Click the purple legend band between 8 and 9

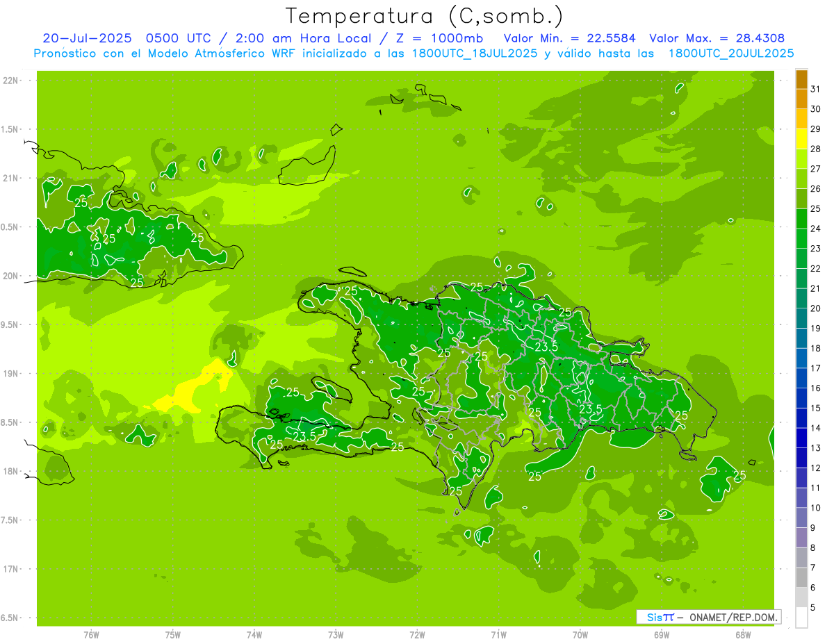(801, 538)
